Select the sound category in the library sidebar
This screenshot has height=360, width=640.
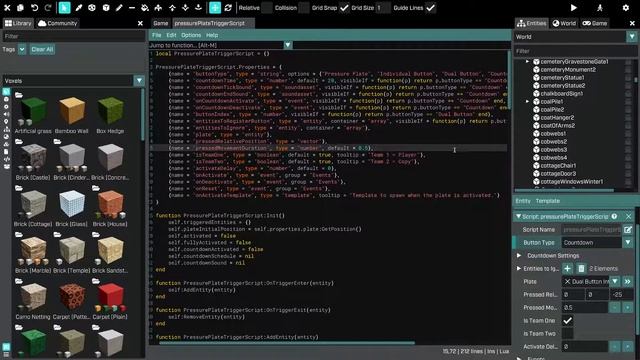(6, 114)
